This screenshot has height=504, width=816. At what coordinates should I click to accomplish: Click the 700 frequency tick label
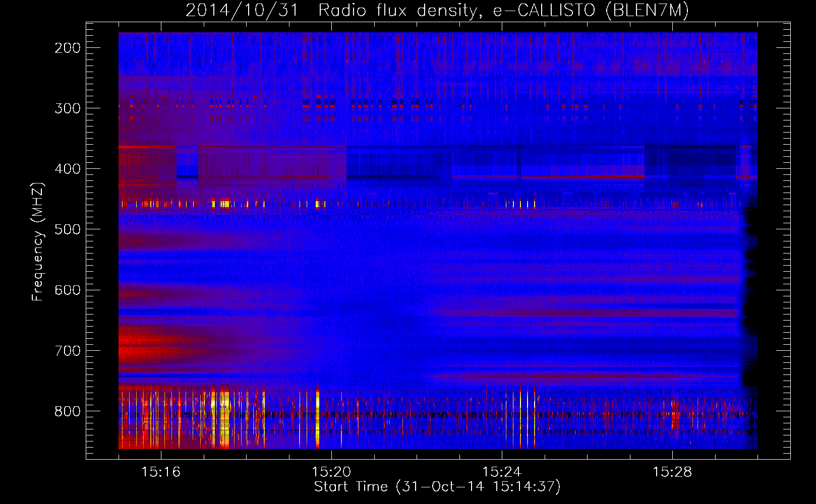pyautogui.click(x=68, y=351)
